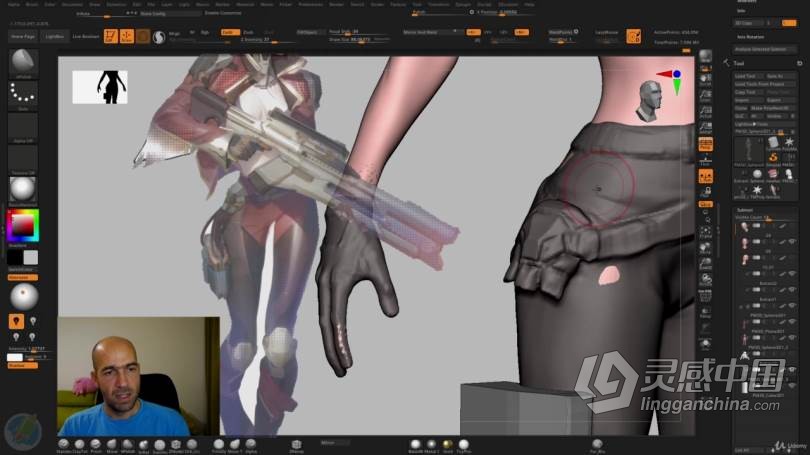
Task: Open the Alpha menu
Action: 14,4
